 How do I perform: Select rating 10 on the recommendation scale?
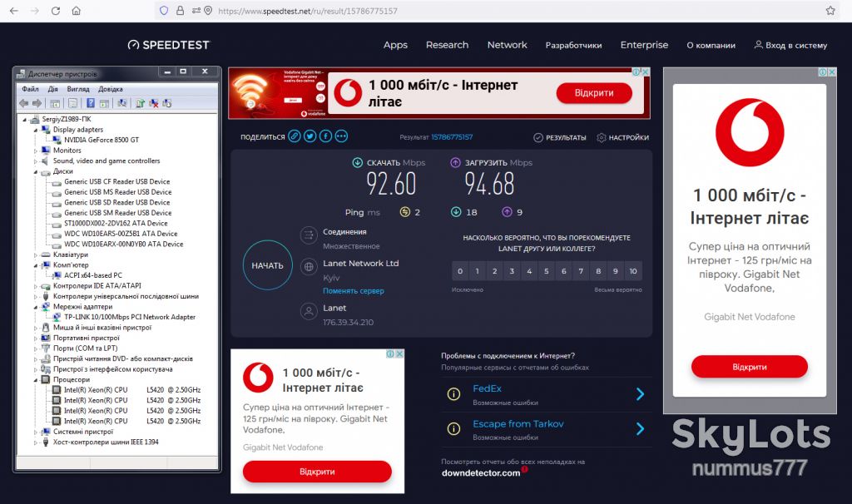coord(633,271)
